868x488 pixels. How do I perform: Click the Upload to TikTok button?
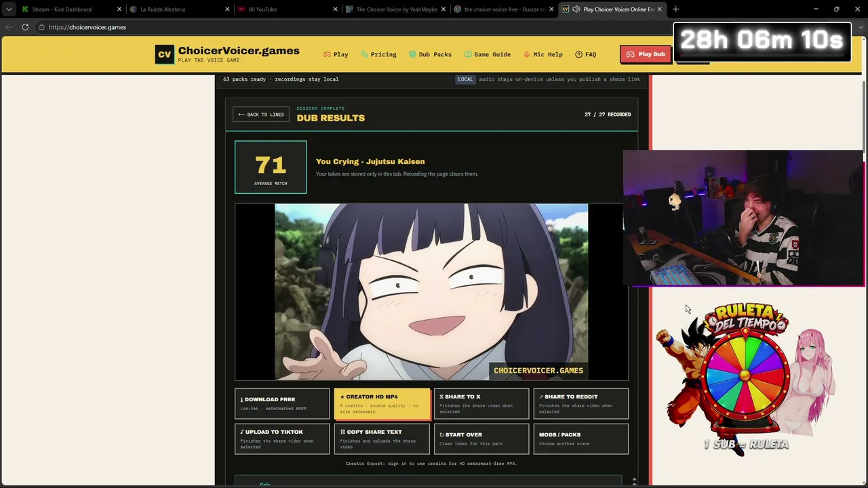coord(282,439)
